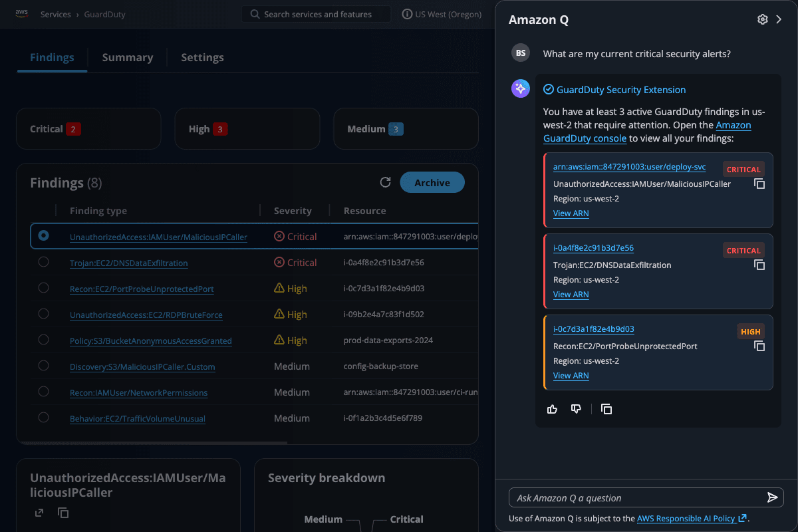Select the RDPBruteForce finding radio button
Image resolution: width=798 pixels, height=532 pixels.
click(x=43, y=314)
